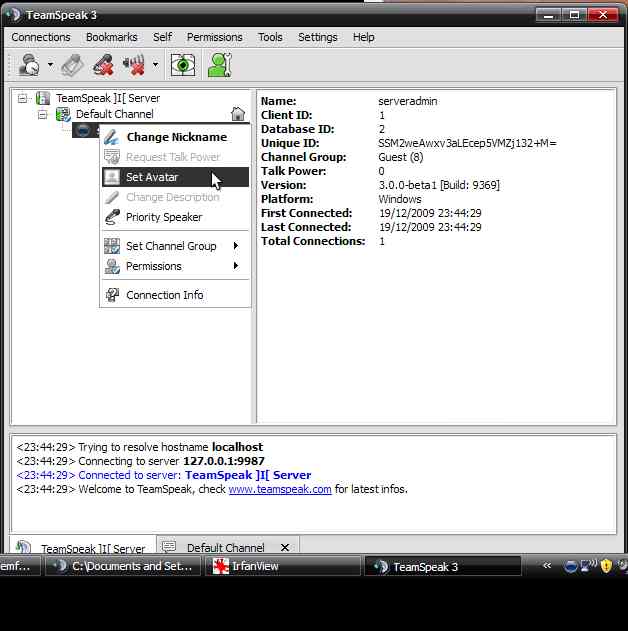This screenshot has width=628, height=631.
Task: Open the Connections menu
Action: coord(41,37)
